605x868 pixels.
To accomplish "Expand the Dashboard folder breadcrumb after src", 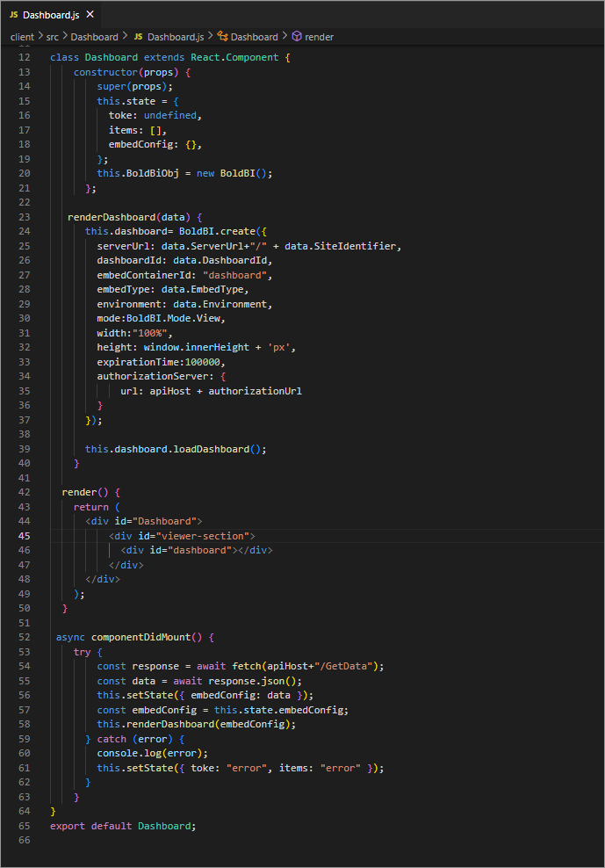I will pos(94,37).
